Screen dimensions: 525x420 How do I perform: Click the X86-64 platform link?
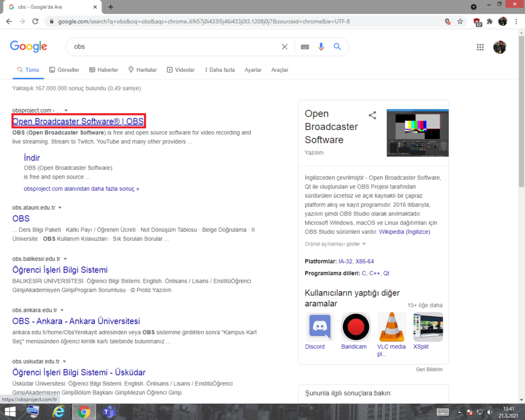point(365,261)
